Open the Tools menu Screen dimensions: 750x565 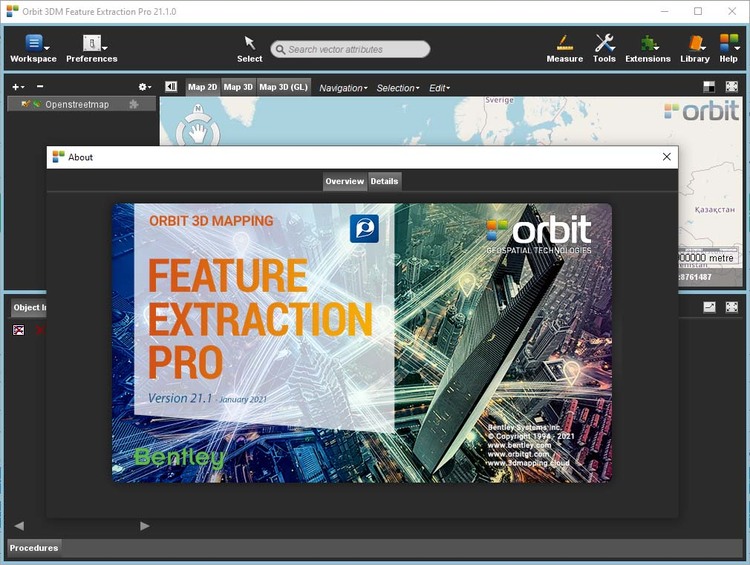[604, 47]
